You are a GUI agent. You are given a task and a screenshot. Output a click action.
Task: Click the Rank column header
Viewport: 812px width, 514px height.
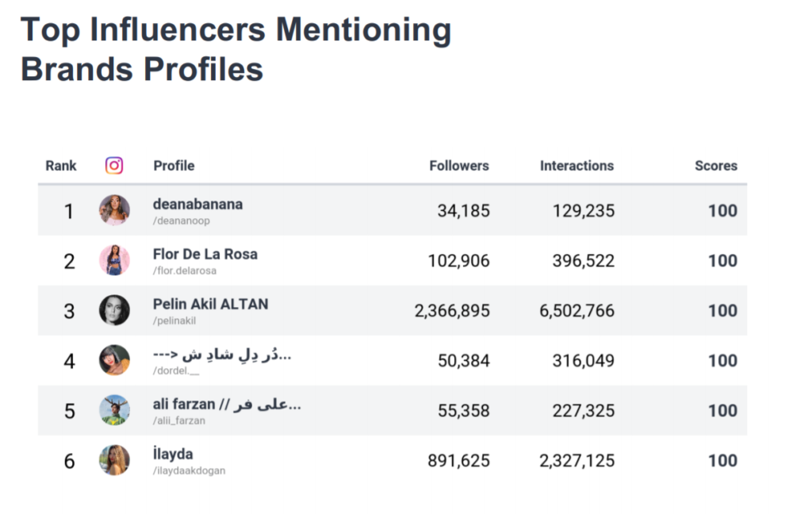[x=61, y=166]
